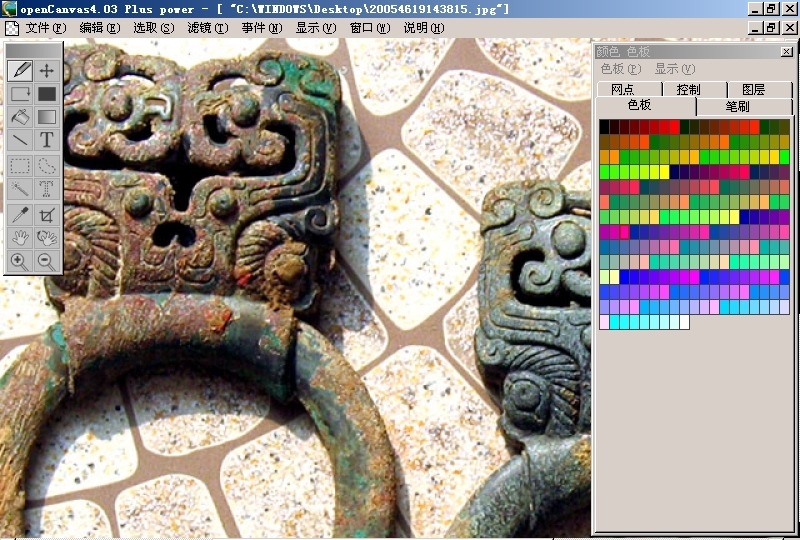Select the Crop tool
The image size is (800, 540).
pyautogui.click(x=46, y=215)
